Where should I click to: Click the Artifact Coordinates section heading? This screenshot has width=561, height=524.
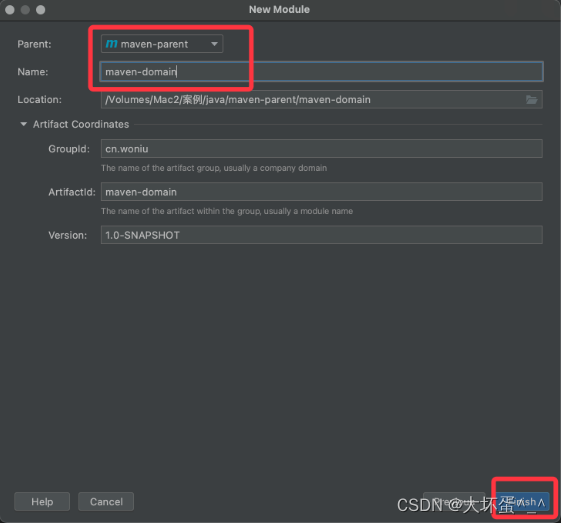point(81,124)
